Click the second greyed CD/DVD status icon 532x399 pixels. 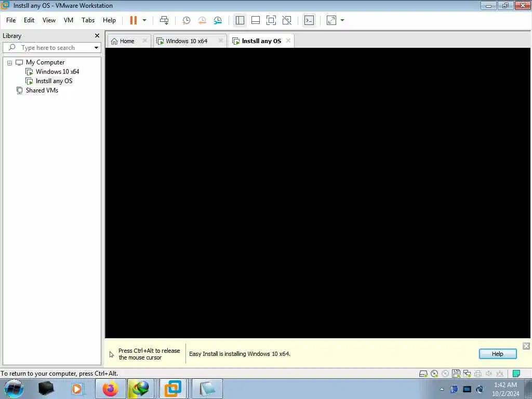[445, 374]
